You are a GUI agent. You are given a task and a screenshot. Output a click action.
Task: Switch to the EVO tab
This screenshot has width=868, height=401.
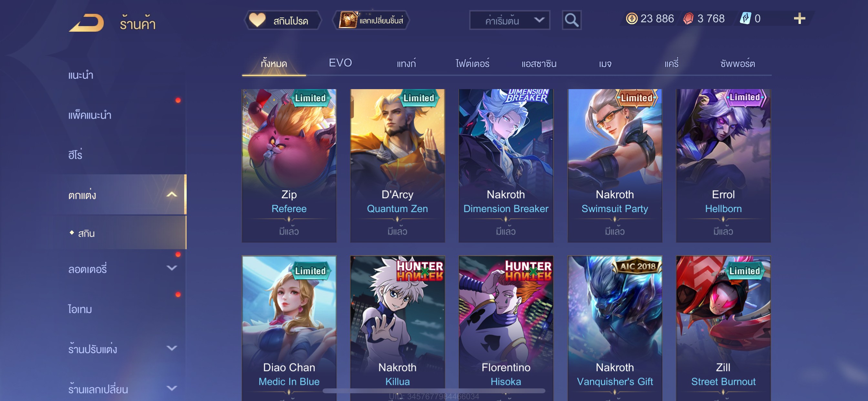(x=340, y=63)
